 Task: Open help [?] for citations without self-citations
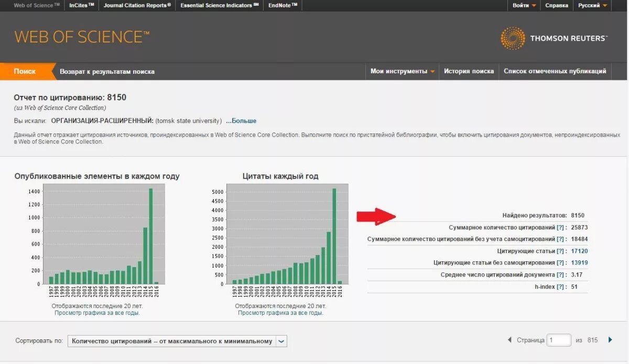tap(560, 239)
